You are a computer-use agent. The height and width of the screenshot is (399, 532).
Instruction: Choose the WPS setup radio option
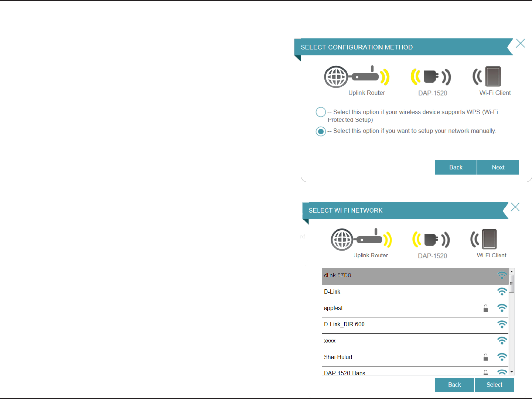[x=321, y=112]
